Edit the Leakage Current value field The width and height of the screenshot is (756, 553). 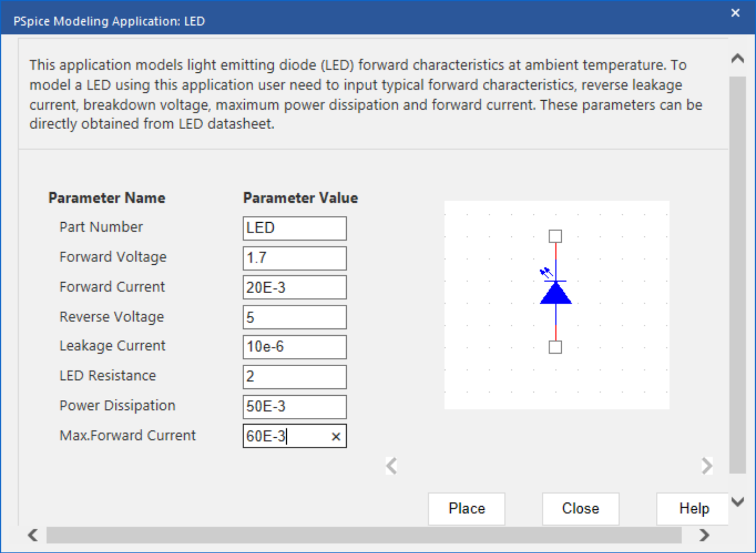pyautogui.click(x=294, y=347)
